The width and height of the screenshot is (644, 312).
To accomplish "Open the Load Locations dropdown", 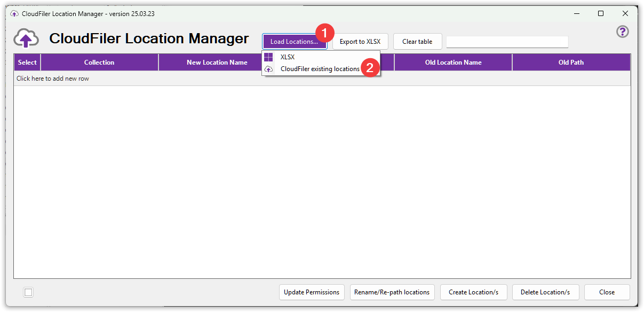I will [x=295, y=41].
